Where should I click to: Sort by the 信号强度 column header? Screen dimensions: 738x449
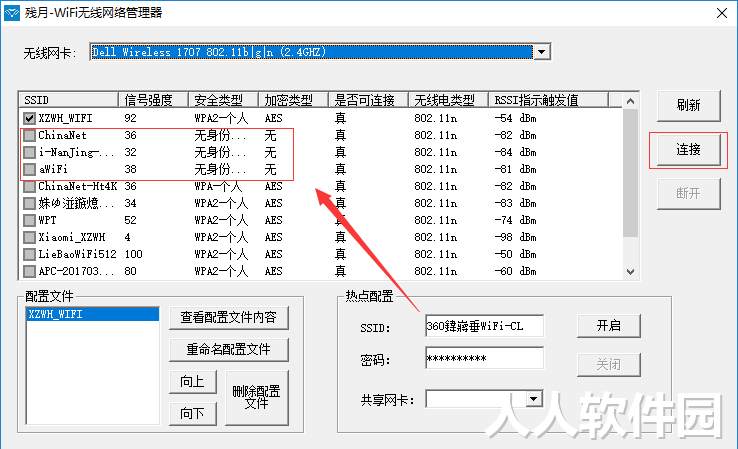(153, 100)
